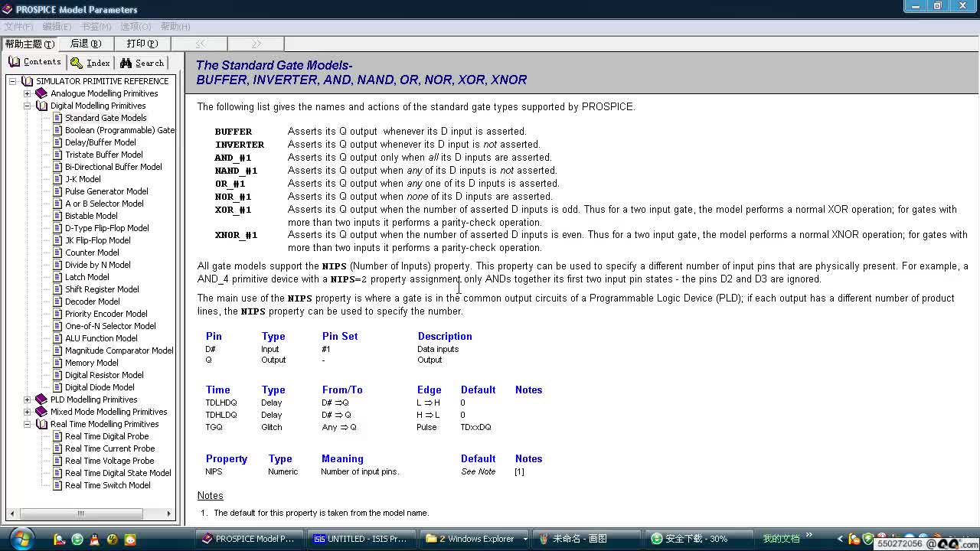980x551 pixels.
Task: Click the purple book icon for Analogue Modelling Primitives
Action: [x=41, y=93]
